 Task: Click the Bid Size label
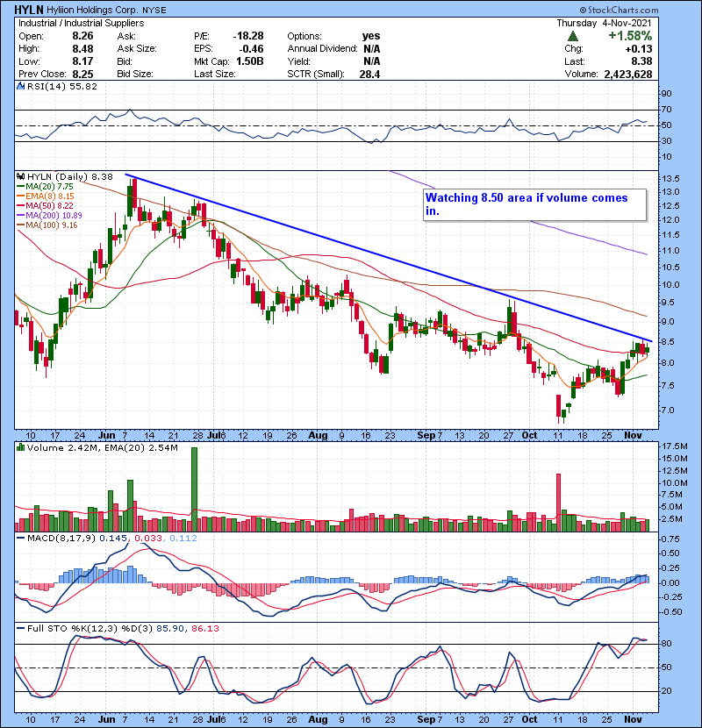pyautogui.click(x=135, y=74)
